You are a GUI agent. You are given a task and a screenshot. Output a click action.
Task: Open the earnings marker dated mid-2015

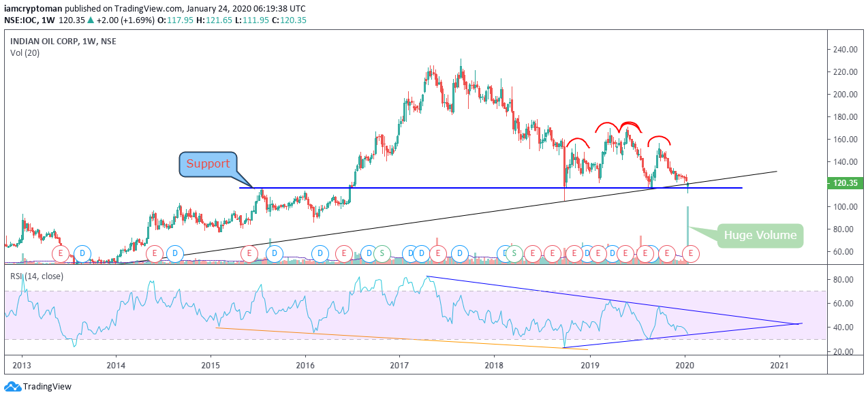click(249, 254)
